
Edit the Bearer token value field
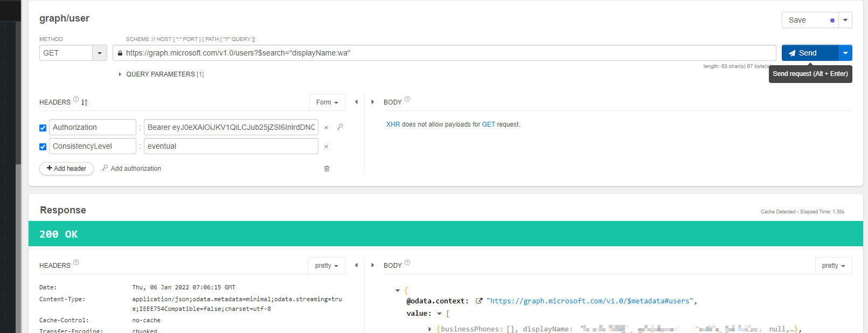[231, 127]
